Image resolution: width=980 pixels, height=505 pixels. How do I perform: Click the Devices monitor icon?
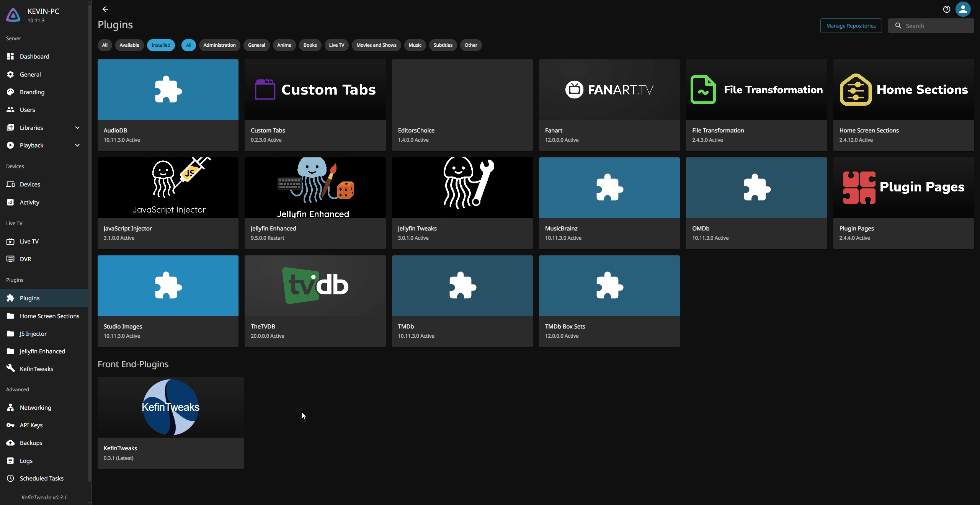(10, 184)
